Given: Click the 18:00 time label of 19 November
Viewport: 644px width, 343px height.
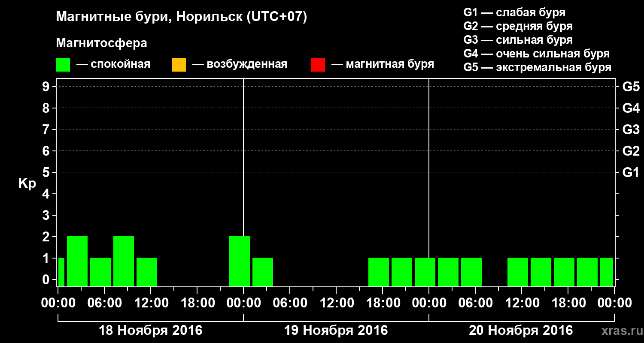Looking at the screenshot, I should (x=383, y=303).
